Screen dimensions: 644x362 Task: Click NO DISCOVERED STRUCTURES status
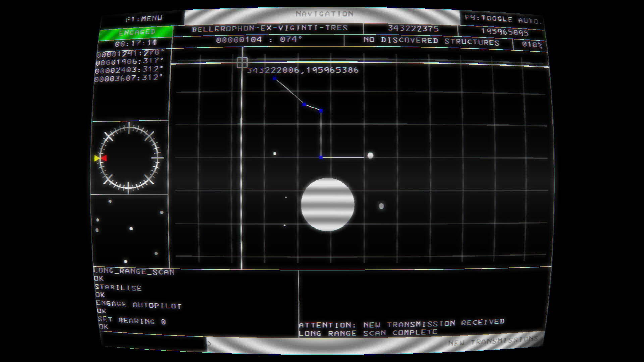point(431,41)
